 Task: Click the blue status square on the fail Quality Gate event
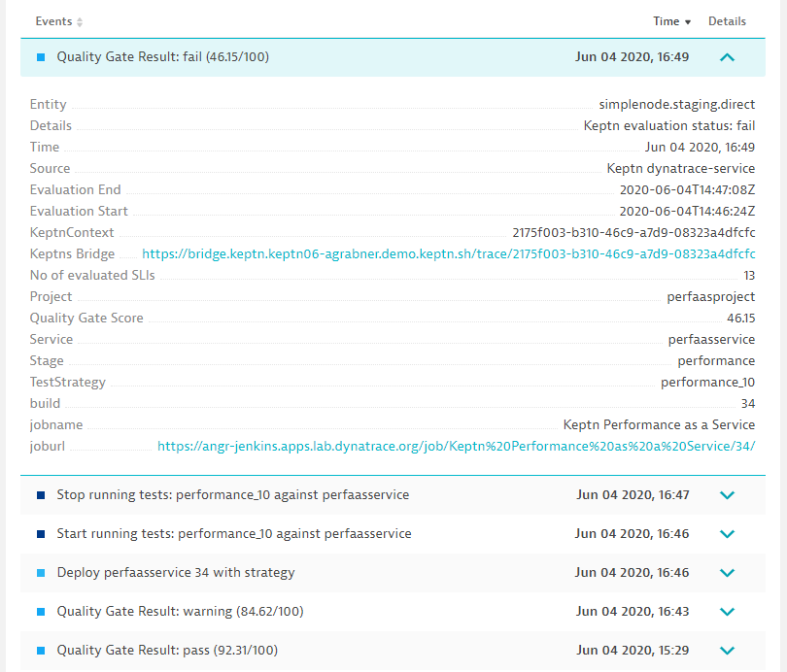click(39, 57)
